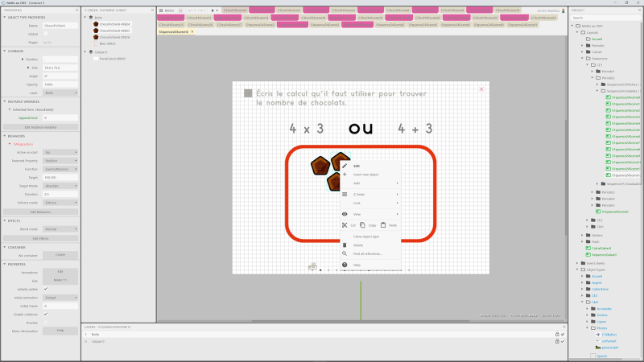This screenshot has width=644, height=362.
Task: Toggle lock icon of Boite layer
Action: pyautogui.click(x=557, y=334)
